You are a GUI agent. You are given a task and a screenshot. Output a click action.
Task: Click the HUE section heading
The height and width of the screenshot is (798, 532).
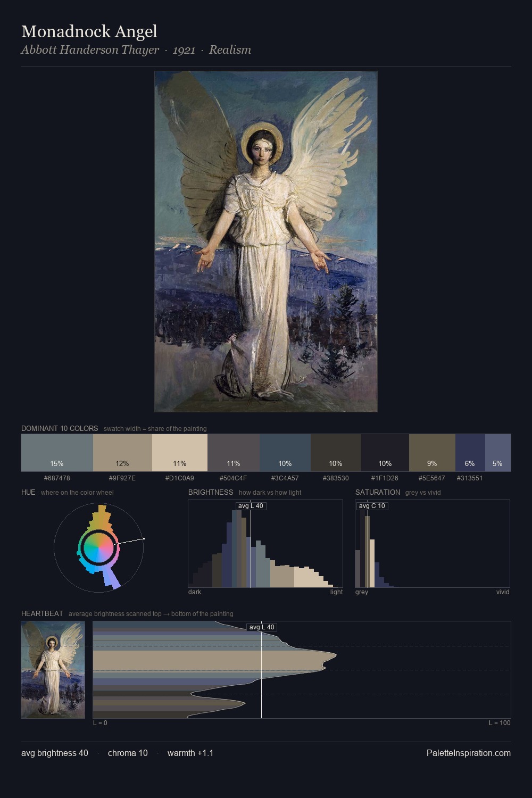[x=28, y=492]
